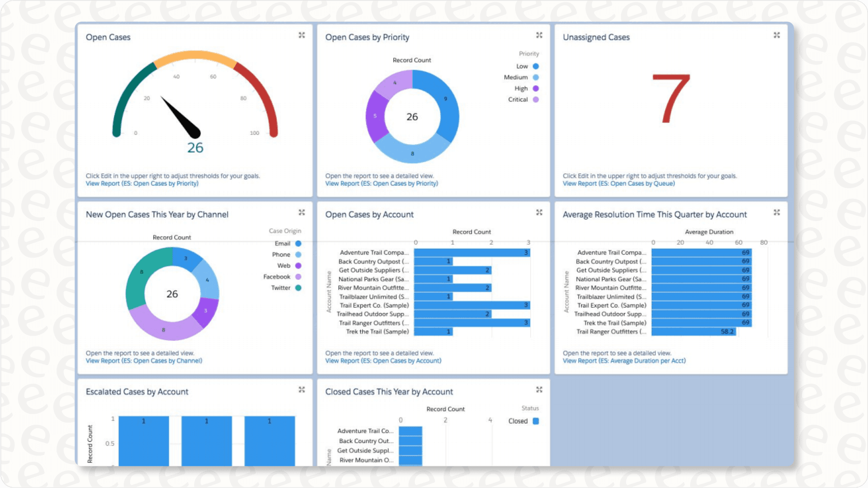Expand the Average Resolution Time widget
Image resolution: width=868 pixels, height=488 pixels.
click(777, 212)
